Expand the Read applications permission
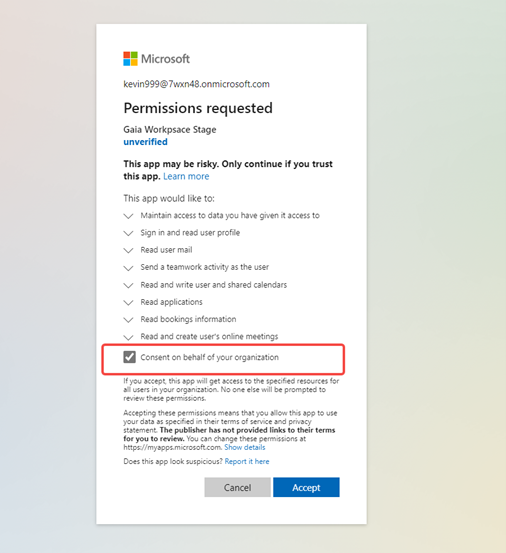 (x=128, y=302)
